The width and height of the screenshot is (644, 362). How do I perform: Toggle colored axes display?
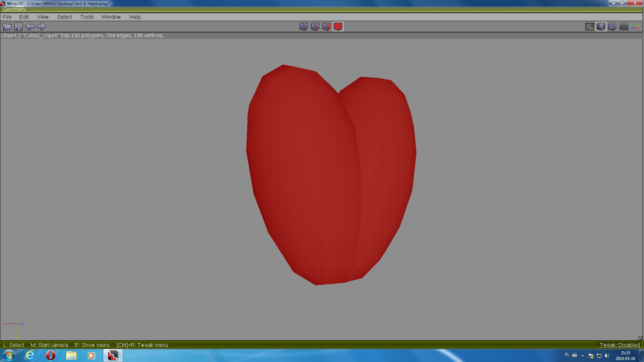click(x=635, y=26)
